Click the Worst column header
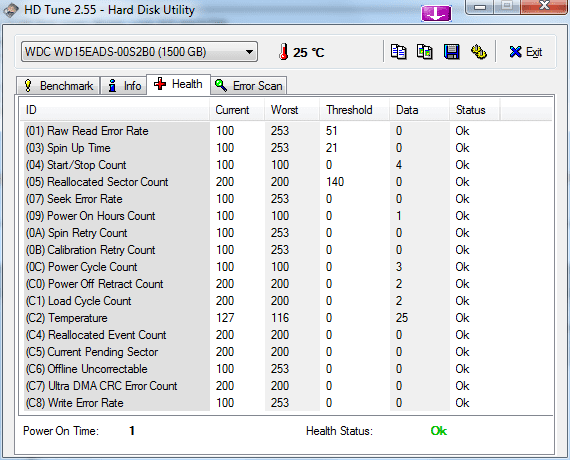The width and height of the screenshot is (570, 460). click(292, 110)
